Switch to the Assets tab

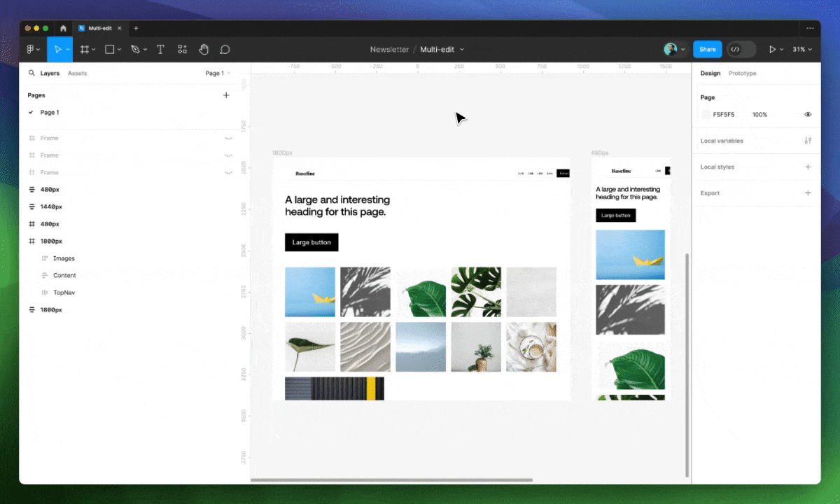click(77, 73)
